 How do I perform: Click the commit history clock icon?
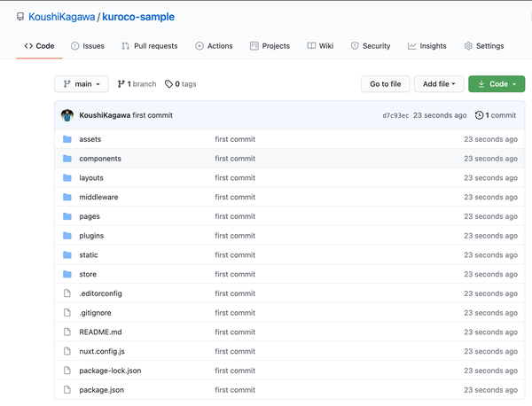(479, 115)
